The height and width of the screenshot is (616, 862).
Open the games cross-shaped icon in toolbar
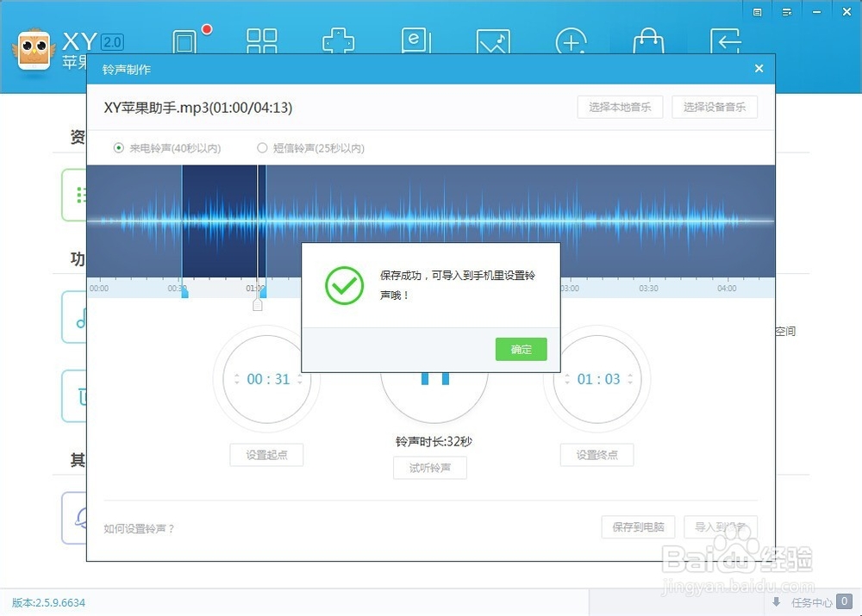pyautogui.click(x=338, y=40)
